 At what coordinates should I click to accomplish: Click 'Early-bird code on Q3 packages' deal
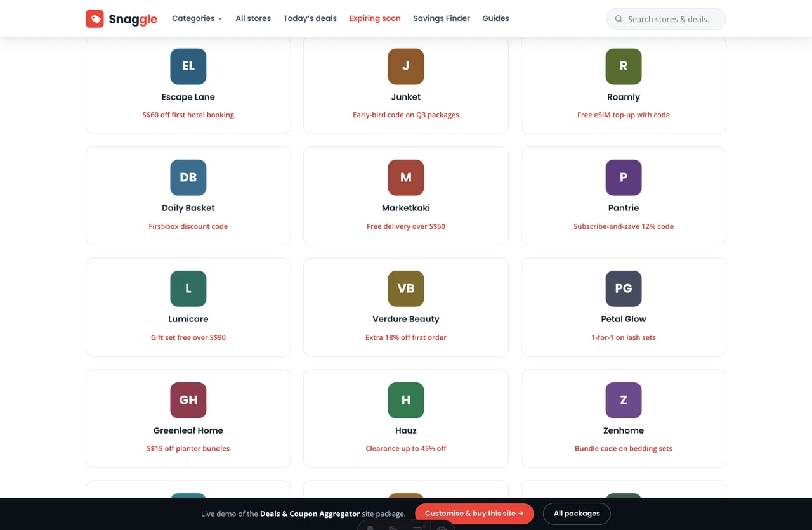(406, 115)
